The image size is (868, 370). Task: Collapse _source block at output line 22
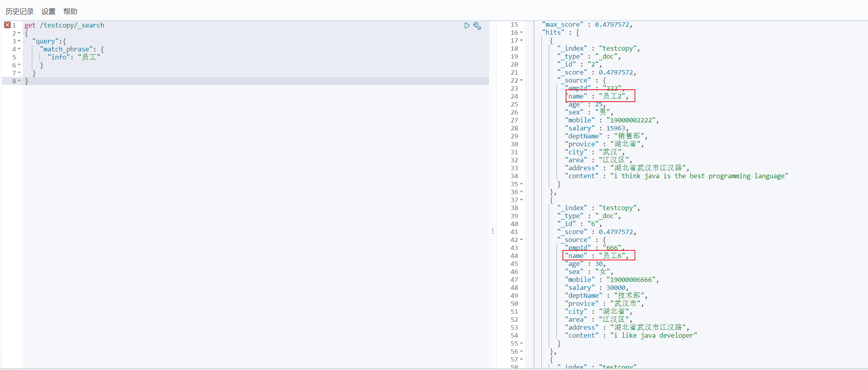coord(521,81)
